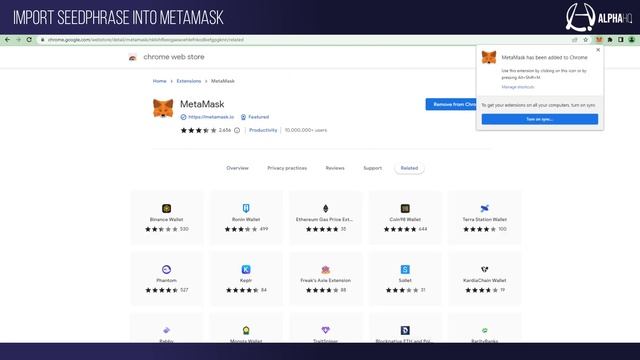Open the Keplr extension card
Viewport: 640px width, 360px height.
(x=246, y=279)
